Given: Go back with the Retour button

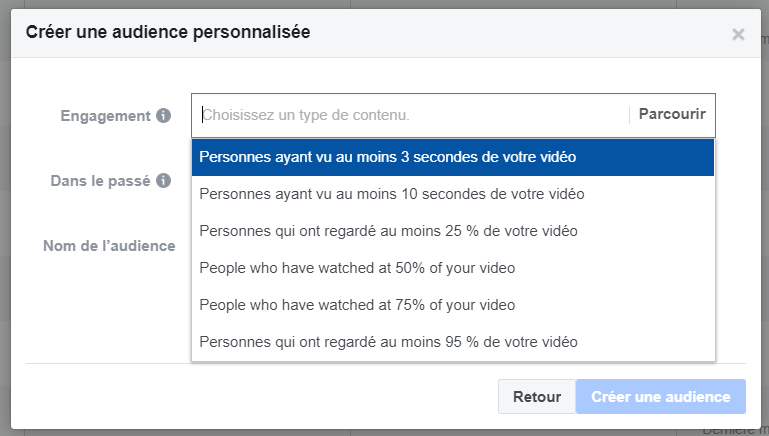Looking at the screenshot, I should point(537,396).
